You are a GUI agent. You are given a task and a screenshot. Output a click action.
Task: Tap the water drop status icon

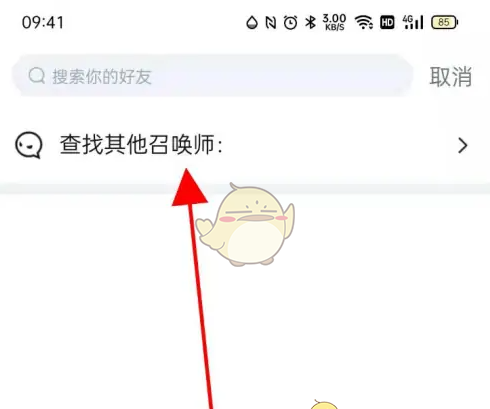252,23
